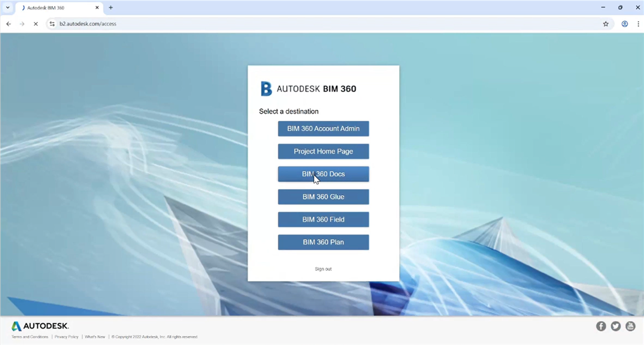Image resolution: width=644 pixels, height=345 pixels.
Task: Sign out of BIM 360
Action: 323,269
